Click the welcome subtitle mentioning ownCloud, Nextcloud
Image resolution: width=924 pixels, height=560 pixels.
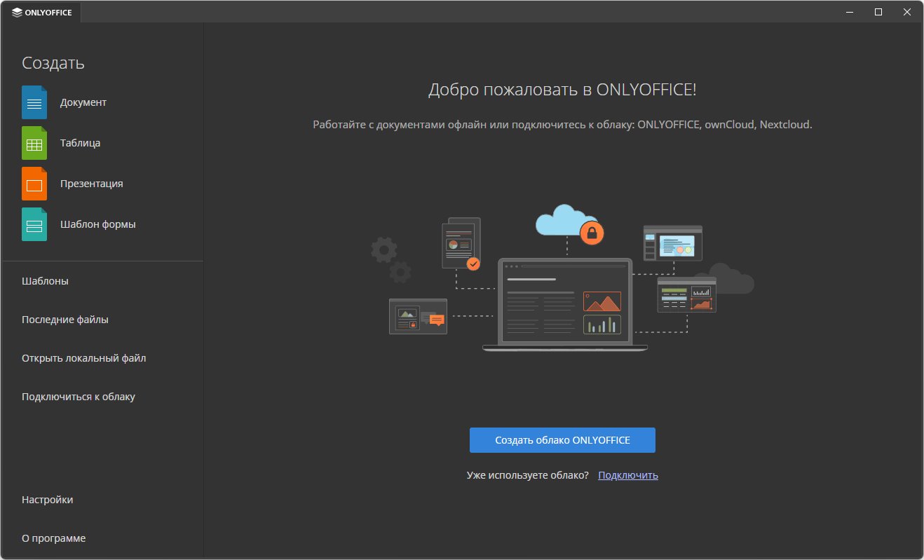pyautogui.click(x=562, y=125)
